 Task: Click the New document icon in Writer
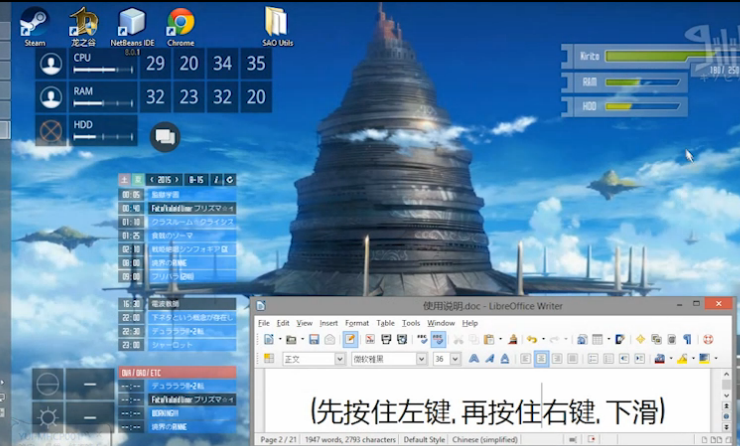pyautogui.click(x=269, y=339)
